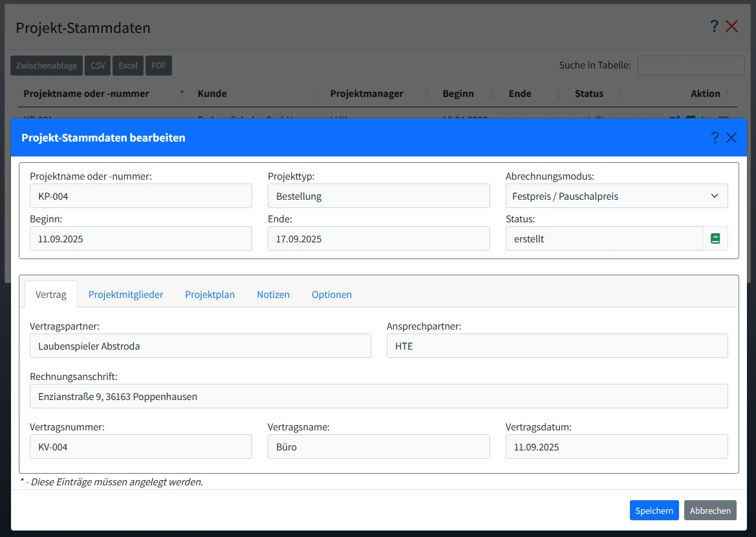The width and height of the screenshot is (756, 537).
Task: Open the Notizen tab
Action: click(273, 294)
